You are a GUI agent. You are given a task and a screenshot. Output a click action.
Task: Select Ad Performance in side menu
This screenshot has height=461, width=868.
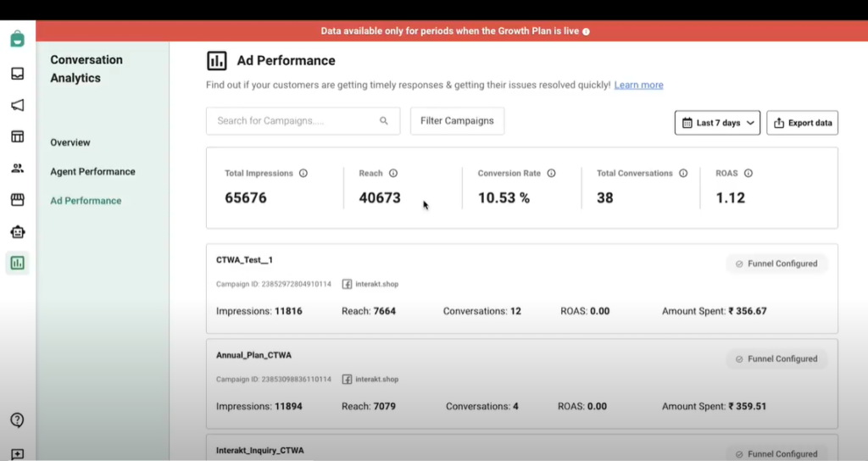tap(86, 200)
